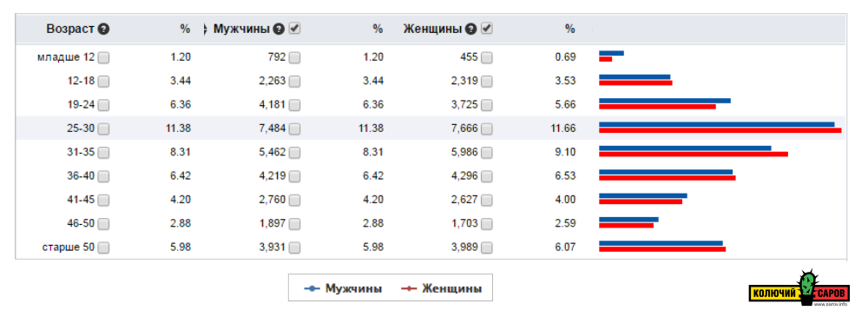The height and width of the screenshot is (317, 868).
Task: Click female percentage value 2.59
Action: click(x=566, y=224)
